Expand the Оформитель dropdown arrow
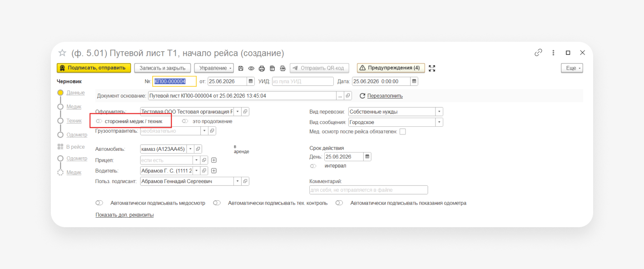Viewport: 644px width, 269px height. 238,111
